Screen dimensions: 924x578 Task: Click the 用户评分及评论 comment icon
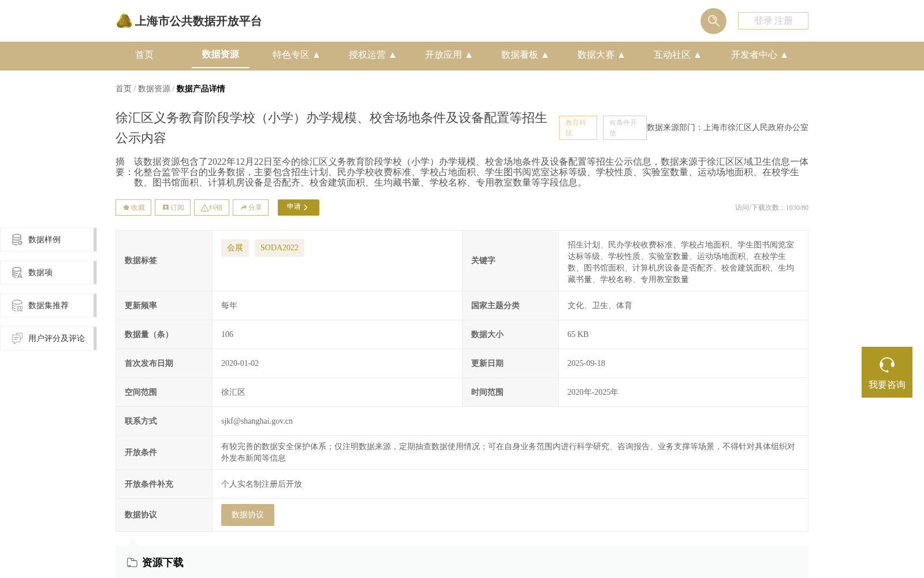click(17, 338)
